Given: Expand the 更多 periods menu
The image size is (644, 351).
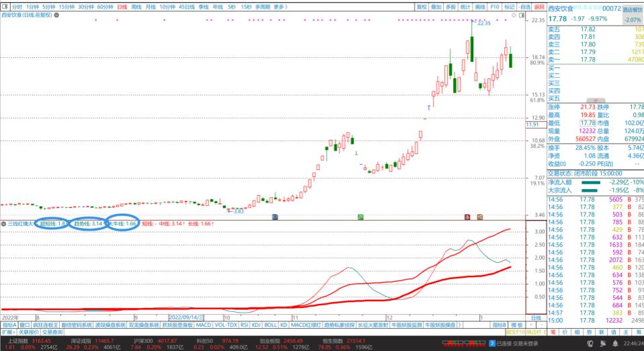Looking at the screenshot, I should click(280, 7).
